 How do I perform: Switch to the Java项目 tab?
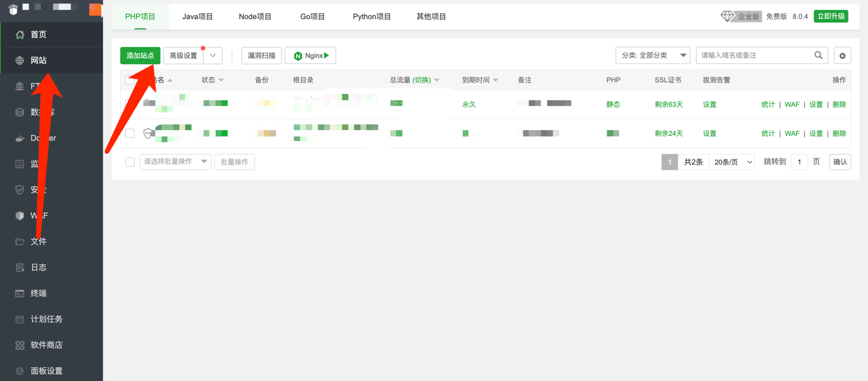point(198,17)
